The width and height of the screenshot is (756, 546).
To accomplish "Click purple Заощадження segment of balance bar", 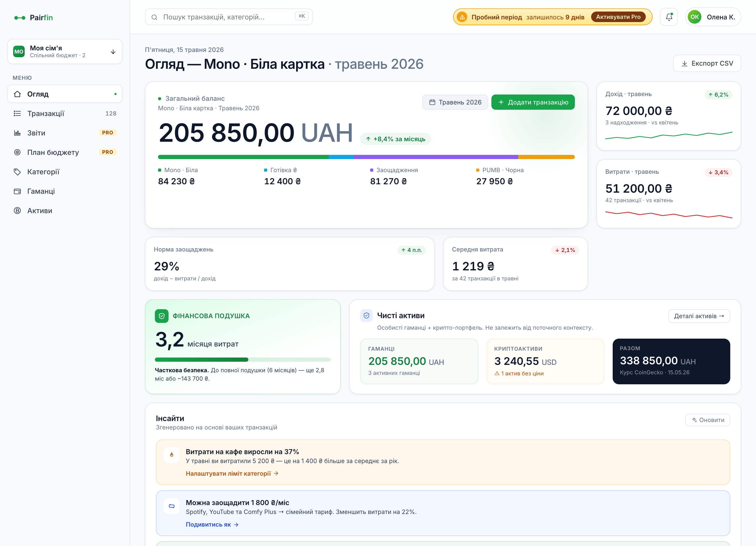I will coord(436,157).
